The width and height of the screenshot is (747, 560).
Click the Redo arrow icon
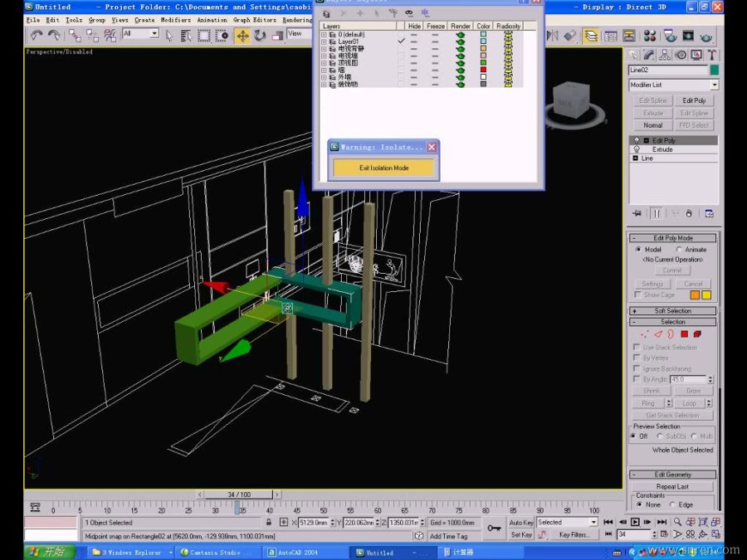pyautogui.click(x=54, y=35)
